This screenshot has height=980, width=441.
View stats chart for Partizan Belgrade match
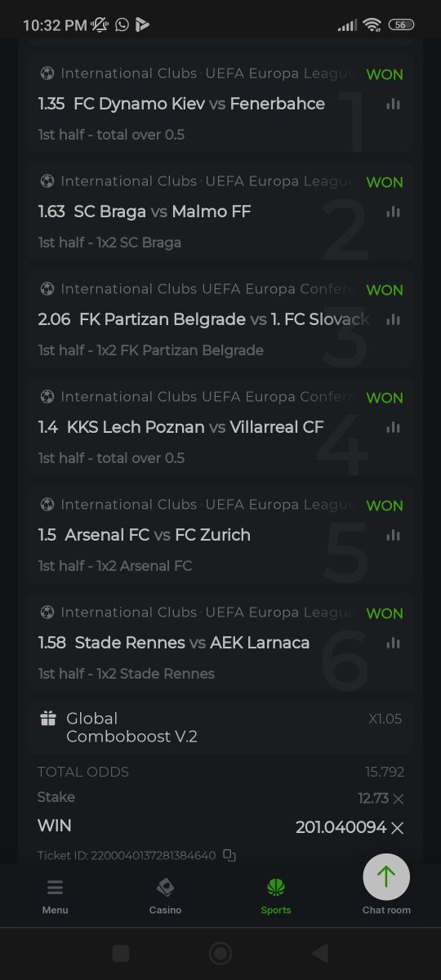[x=394, y=319]
